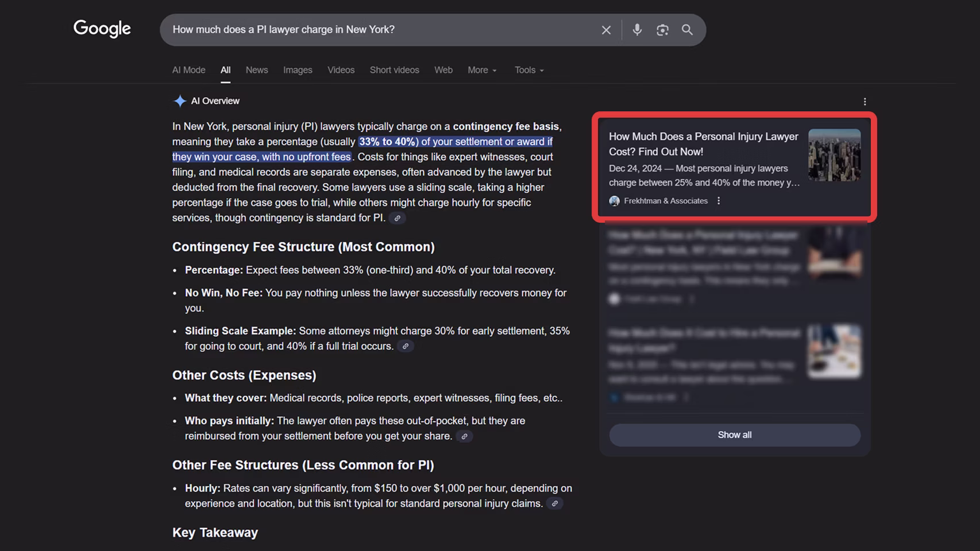Select the All results tab

226,70
